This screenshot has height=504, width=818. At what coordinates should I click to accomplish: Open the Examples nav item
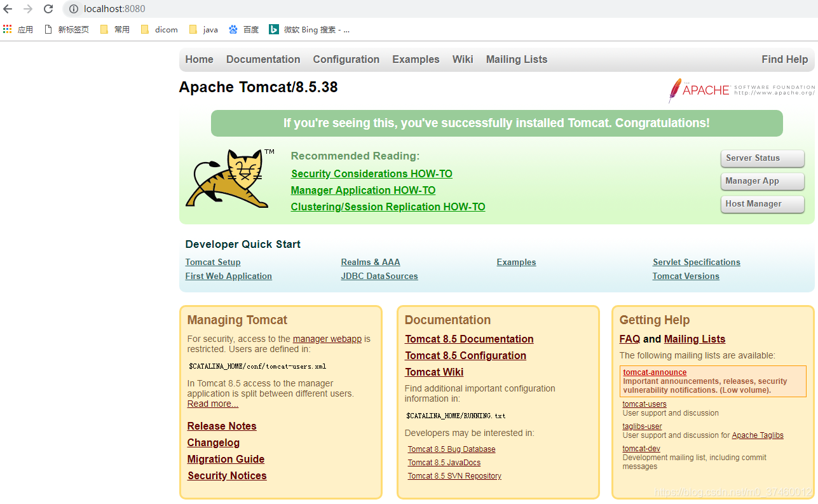[x=416, y=59]
